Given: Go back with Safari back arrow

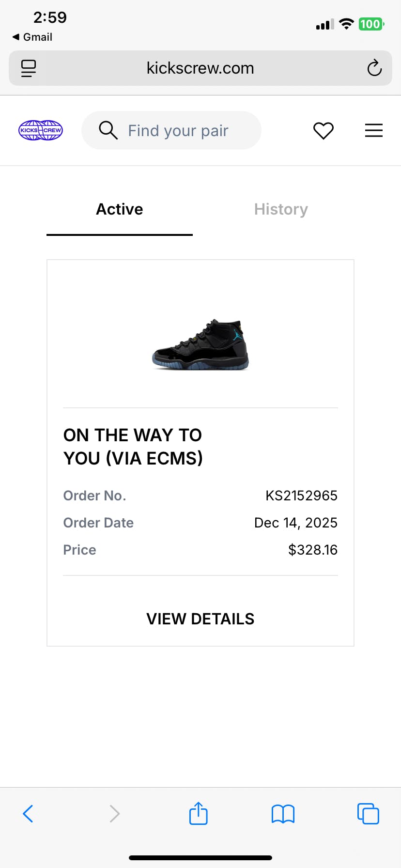Looking at the screenshot, I should coord(28,814).
